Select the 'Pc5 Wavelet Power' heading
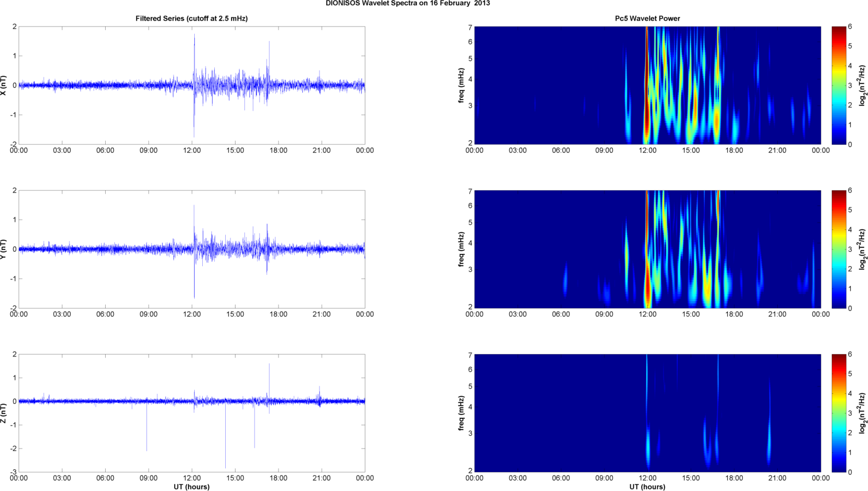Screen dimensions: 868x491 [647, 18]
